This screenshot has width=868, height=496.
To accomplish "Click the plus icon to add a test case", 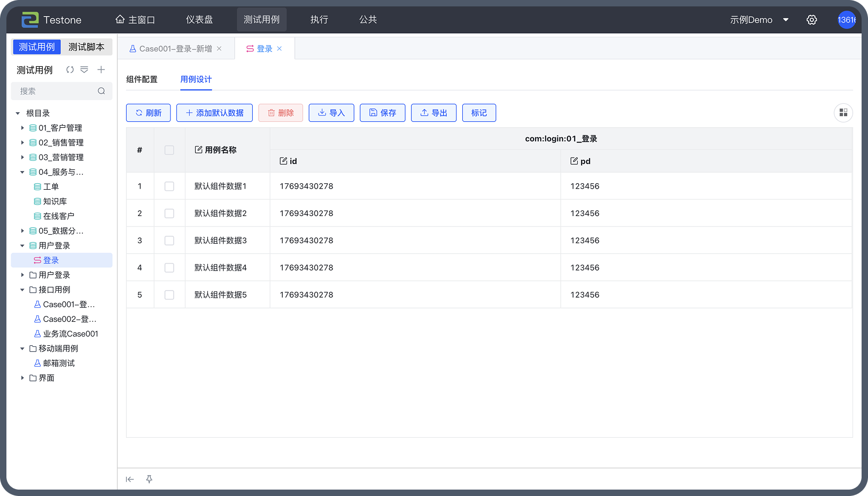I will coord(101,70).
